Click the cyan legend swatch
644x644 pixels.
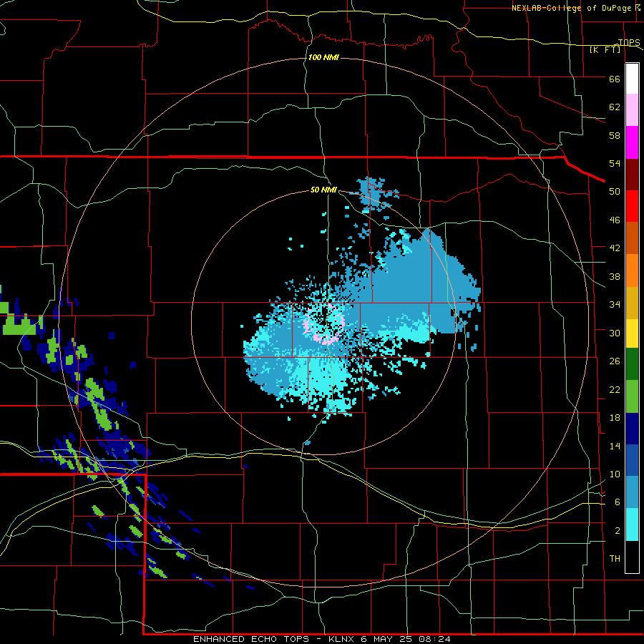tap(632, 525)
